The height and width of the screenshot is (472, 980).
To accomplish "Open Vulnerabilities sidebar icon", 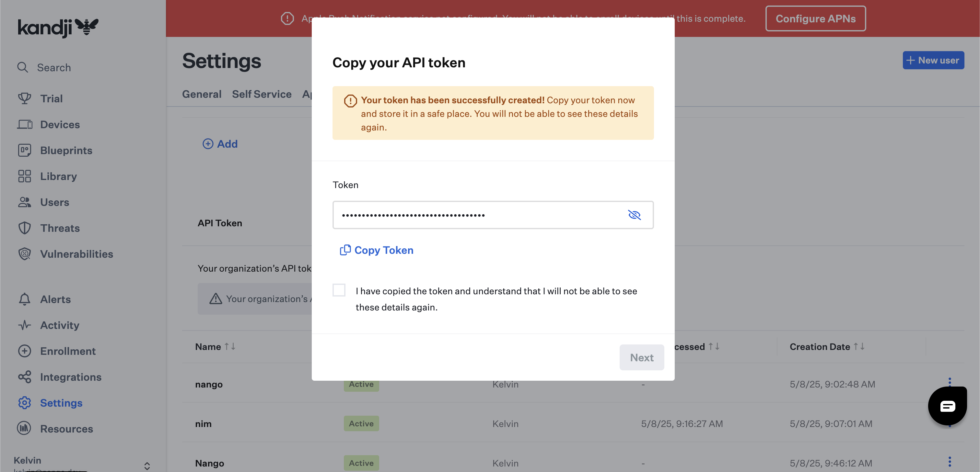I will pos(25,254).
